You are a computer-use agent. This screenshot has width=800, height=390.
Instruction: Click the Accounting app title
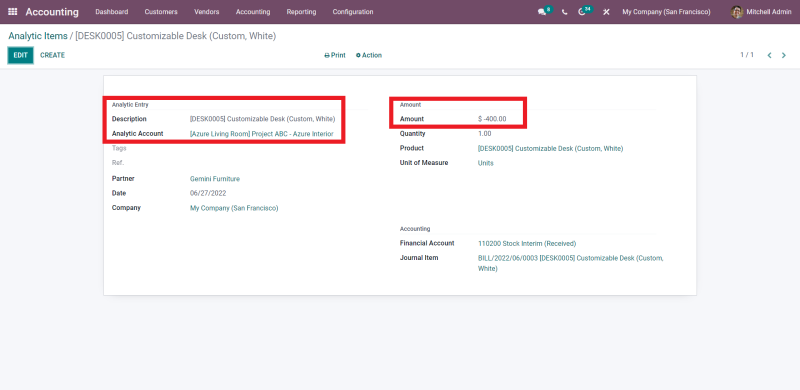52,12
